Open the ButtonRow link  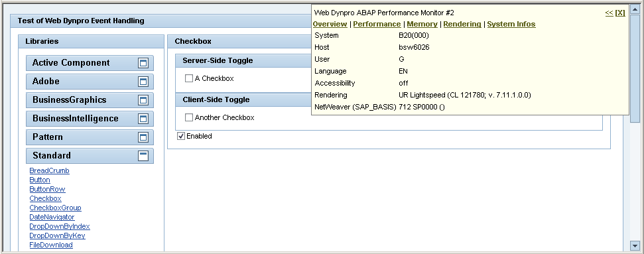(x=47, y=189)
